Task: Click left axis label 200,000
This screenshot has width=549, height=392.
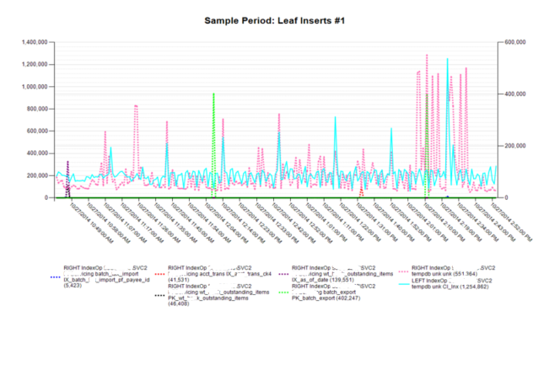Action: 37,175
